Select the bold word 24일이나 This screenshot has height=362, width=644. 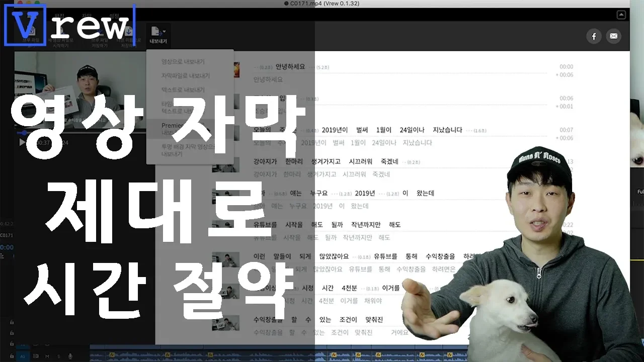[x=412, y=130]
